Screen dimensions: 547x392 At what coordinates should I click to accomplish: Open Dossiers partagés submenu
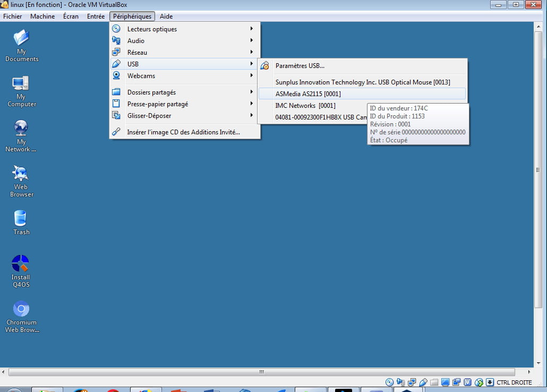coord(184,92)
